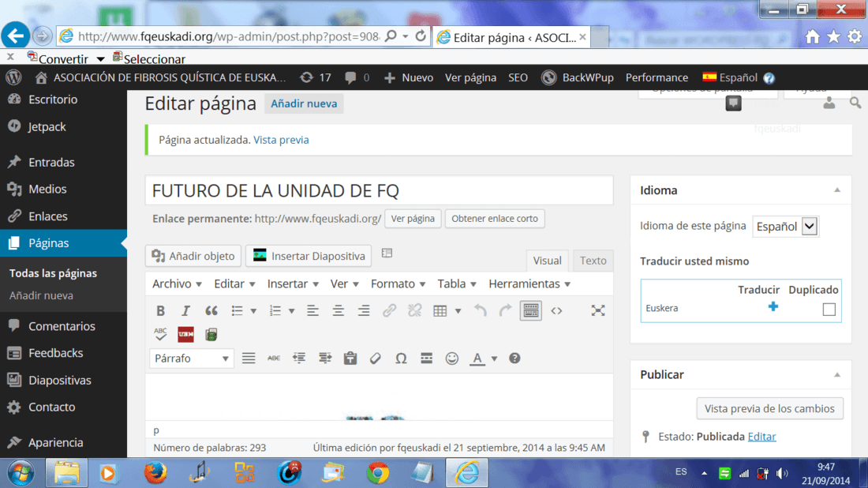This screenshot has width=868, height=488.
Task: Expand numbered list style options
Action: click(x=292, y=311)
